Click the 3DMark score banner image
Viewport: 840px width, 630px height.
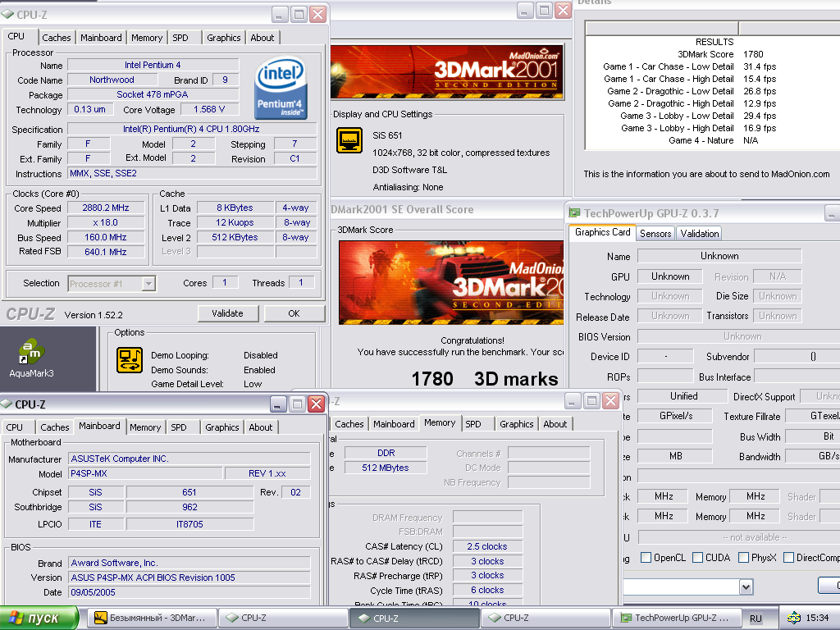pyautogui.click(x=451, y=282)
